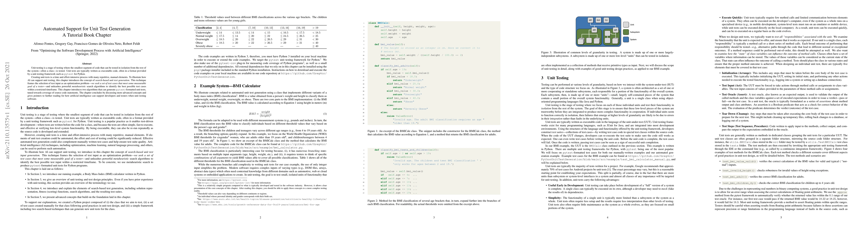Click the '3 Unit Testing' section heading
The height and width of the screenshot is (225, 868).
[x=555, y=78]
